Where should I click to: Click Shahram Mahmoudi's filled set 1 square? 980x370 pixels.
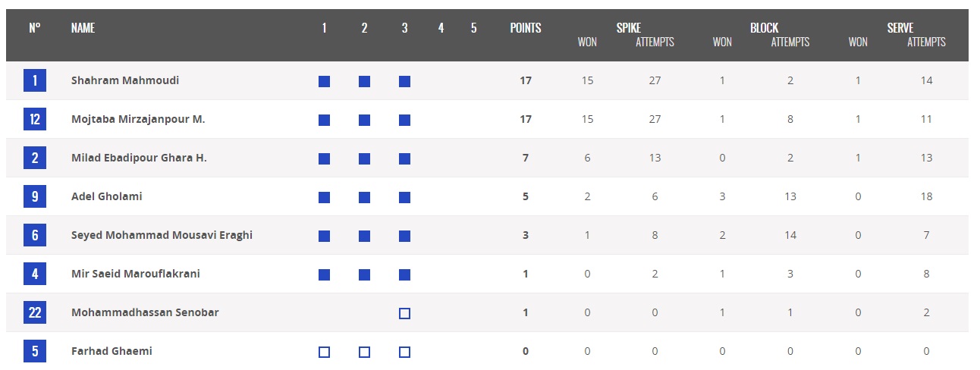(x=324, y=81)
